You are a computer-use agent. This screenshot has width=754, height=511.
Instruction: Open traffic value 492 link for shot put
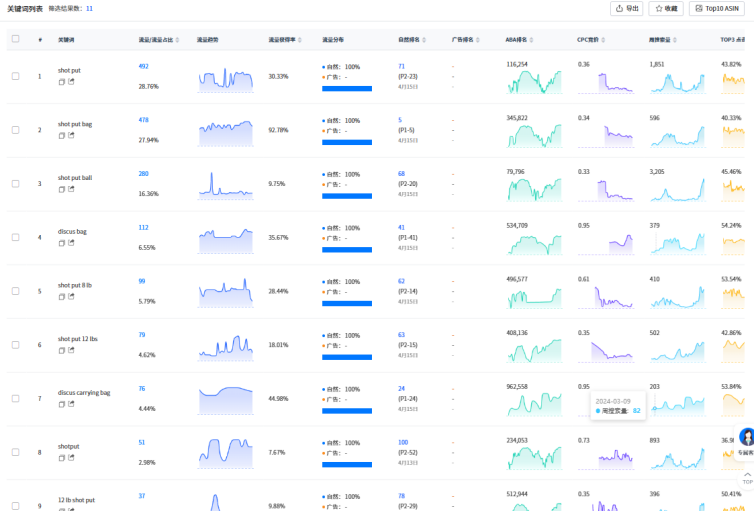[x=143, y=66]
